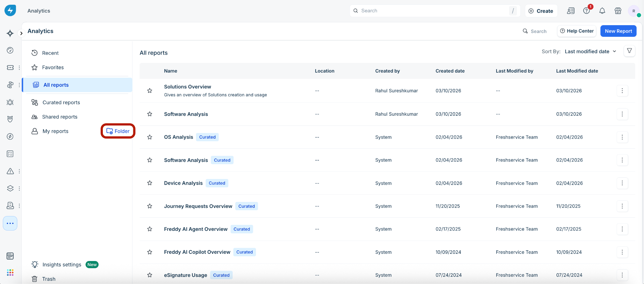Favorite the curated Software Analysis report star
The image size is (644, 284).
(x=150, y=160)
